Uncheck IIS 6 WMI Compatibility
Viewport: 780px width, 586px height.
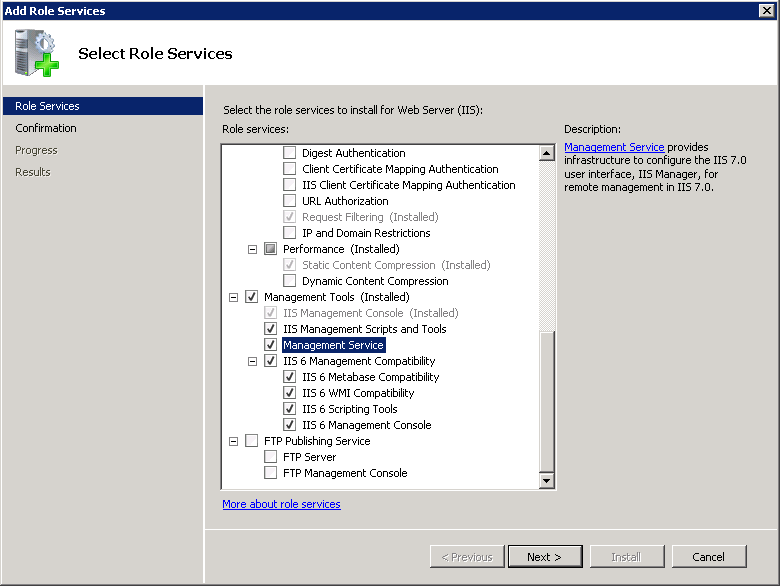[x=290, y=393]
